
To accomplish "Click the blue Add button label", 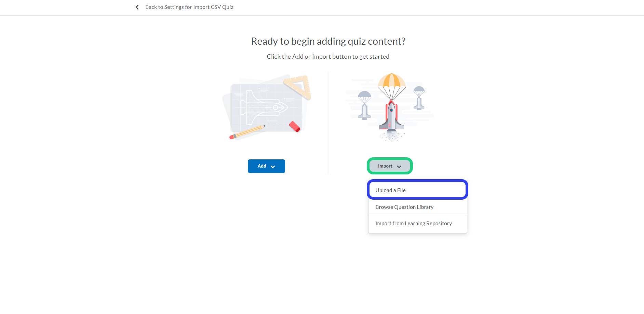I will tap(261, 166).
